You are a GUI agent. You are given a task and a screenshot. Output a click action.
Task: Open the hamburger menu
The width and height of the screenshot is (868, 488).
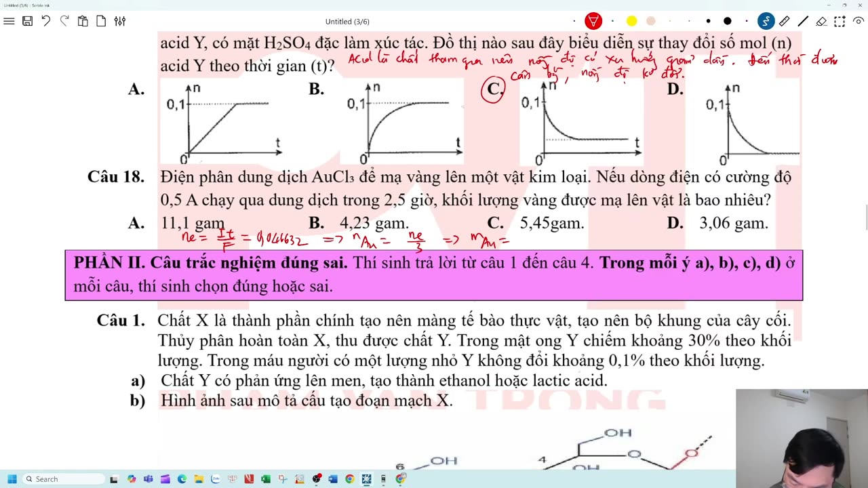pyautogui.click(x=9, y=21)
